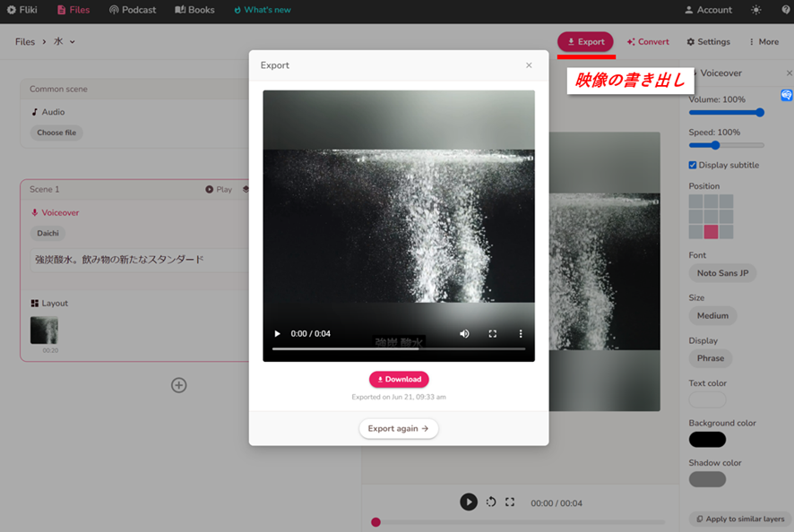This screenshot has height=532, width=794.
Task: Open the Podcast tab
Action: (x=132, y=10)
